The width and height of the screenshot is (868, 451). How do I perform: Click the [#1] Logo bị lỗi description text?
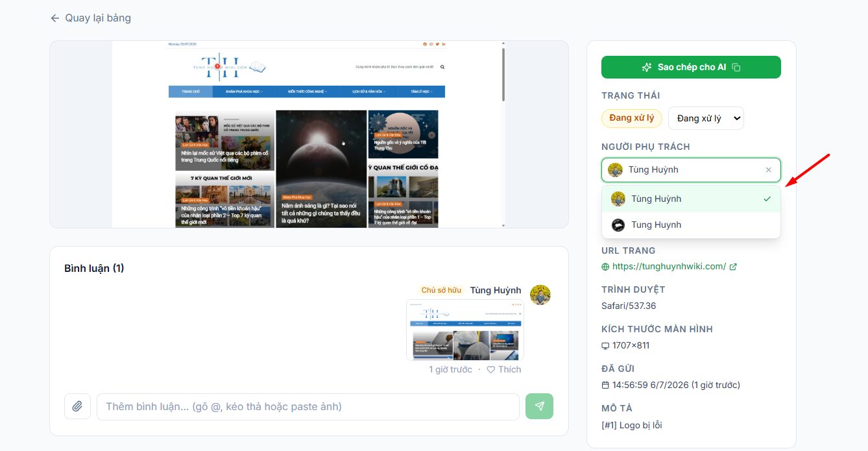[x=632, y=425]
